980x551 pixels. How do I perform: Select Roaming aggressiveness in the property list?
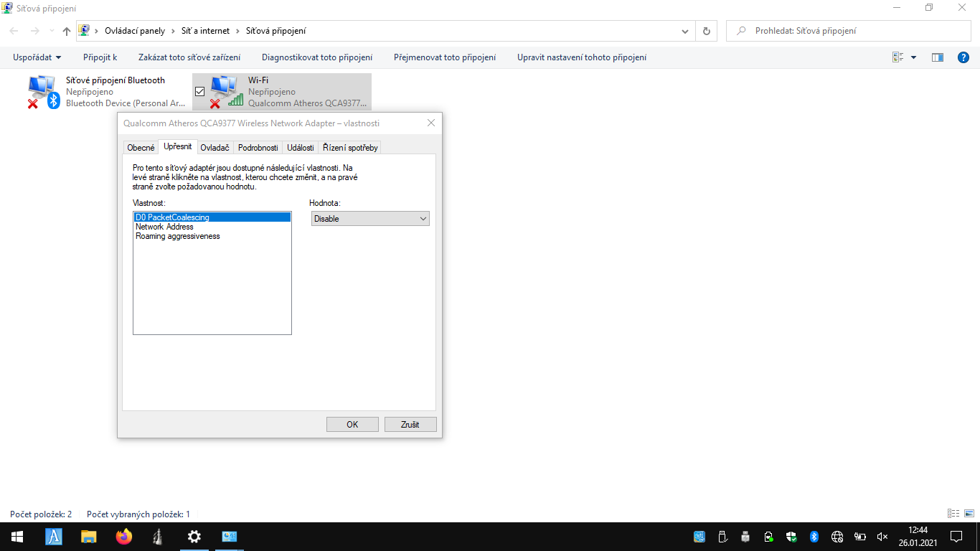(212, 236)
